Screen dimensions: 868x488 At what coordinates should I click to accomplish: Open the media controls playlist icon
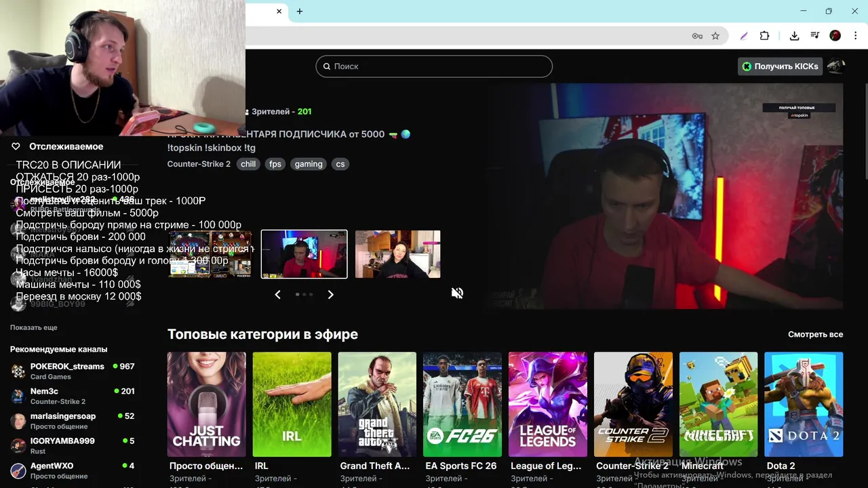pos(815,36)
